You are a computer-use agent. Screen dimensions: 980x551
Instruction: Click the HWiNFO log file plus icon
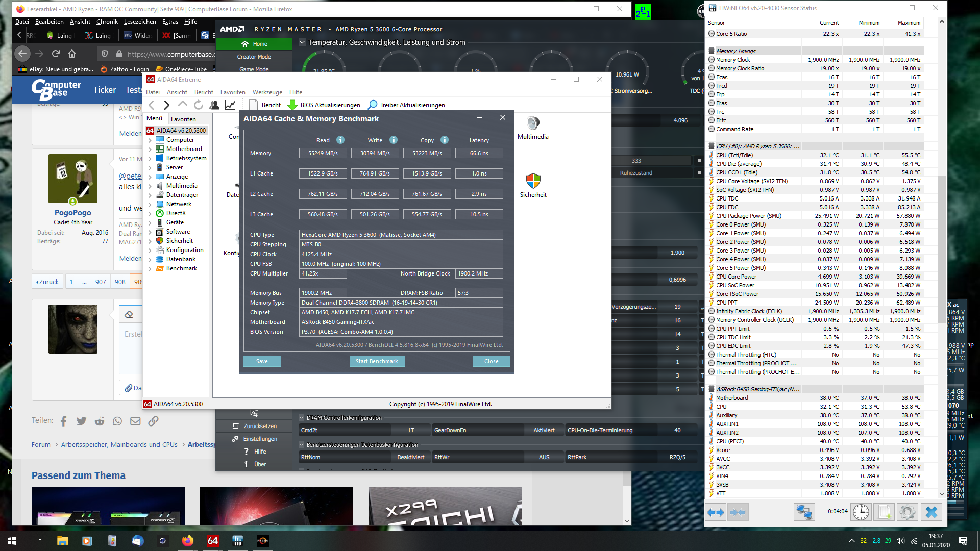[x=884, y=512]
